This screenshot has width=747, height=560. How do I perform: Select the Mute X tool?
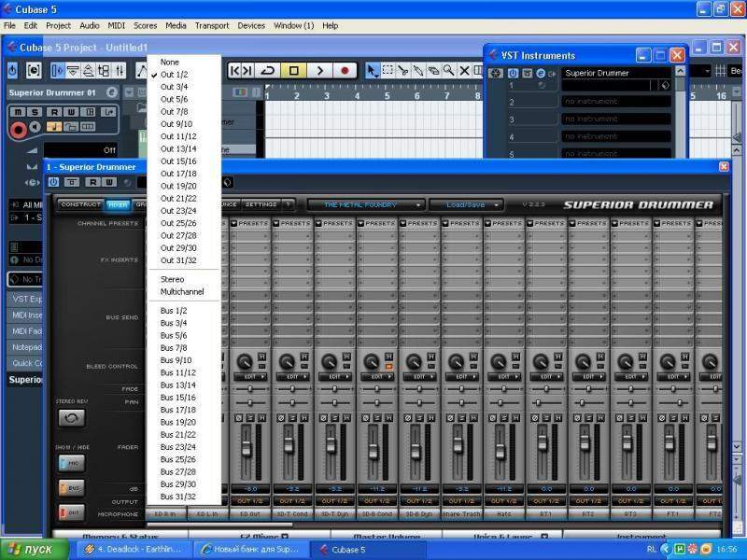(464, 70)
